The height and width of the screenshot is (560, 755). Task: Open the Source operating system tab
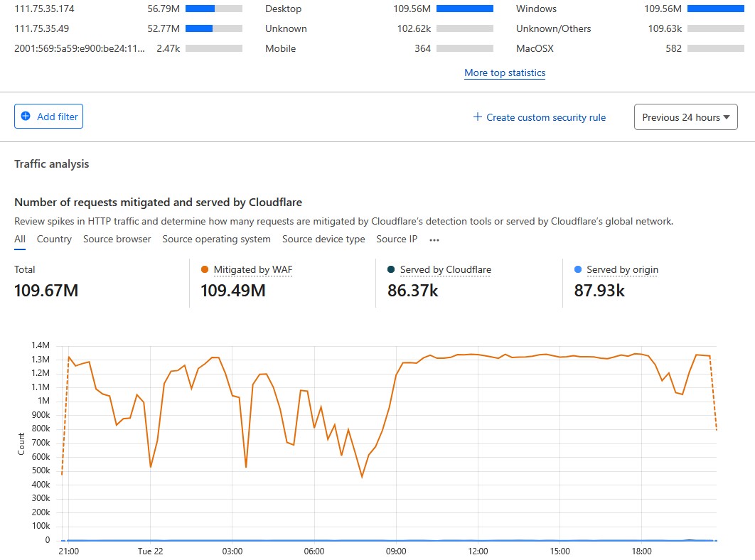216,239
